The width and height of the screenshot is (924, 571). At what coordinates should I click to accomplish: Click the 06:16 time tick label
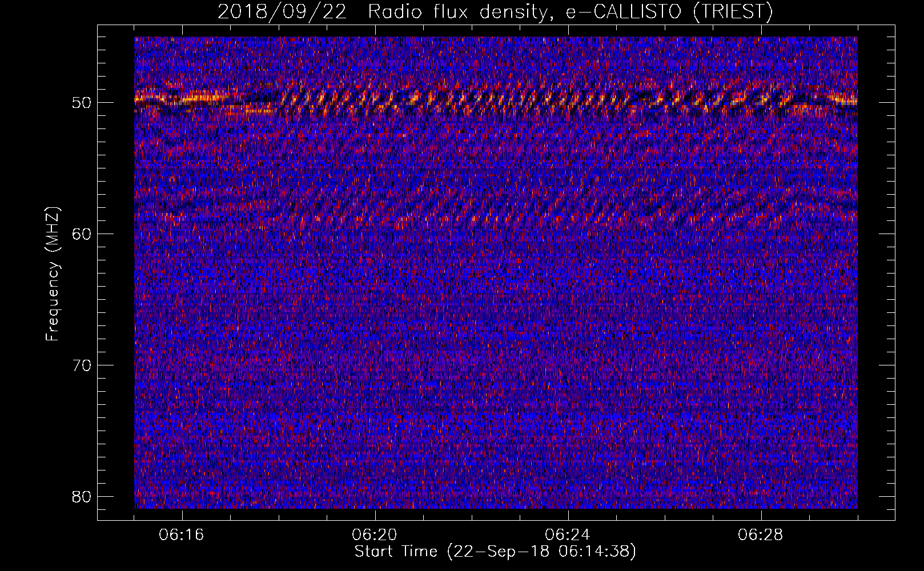[182, 535]
